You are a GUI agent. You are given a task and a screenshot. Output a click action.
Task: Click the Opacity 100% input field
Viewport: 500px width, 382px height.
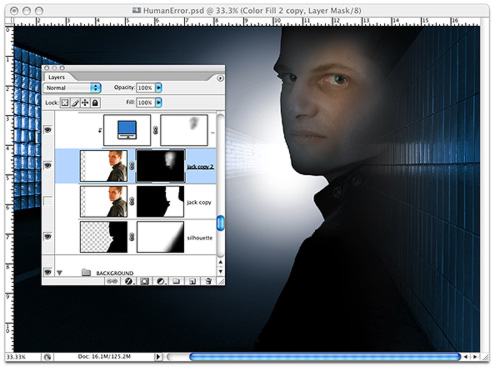click(x=145, y=88)
